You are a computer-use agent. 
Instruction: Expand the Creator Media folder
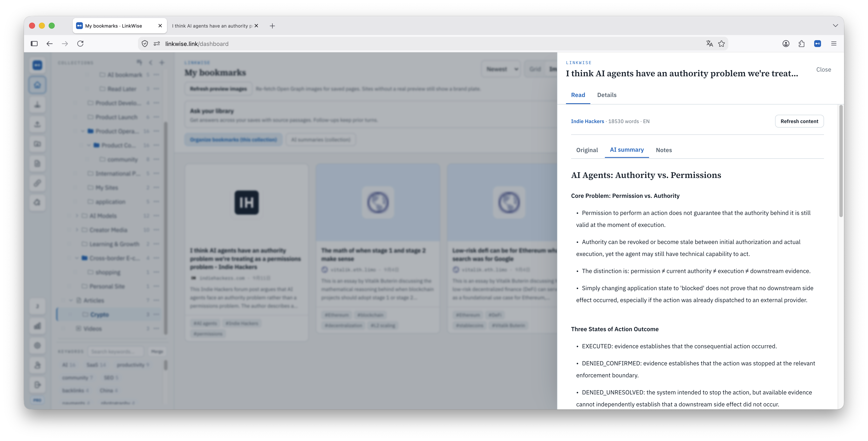click(x=77, y=230)
